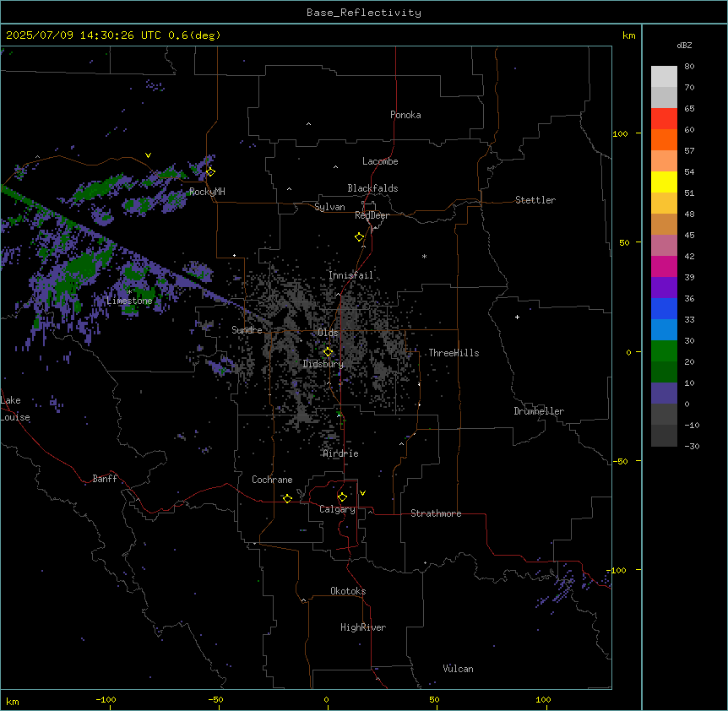Click the dBZ legend heading

(x=684, y=45)
